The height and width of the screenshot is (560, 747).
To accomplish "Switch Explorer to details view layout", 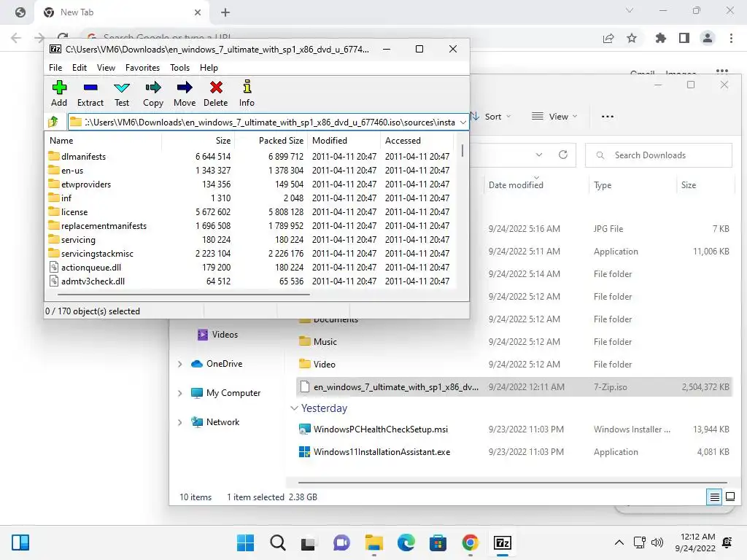I will [x=714, y=497].
